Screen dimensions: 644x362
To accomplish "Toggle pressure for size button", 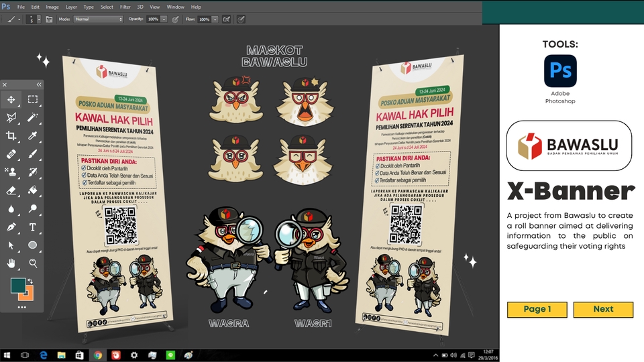I will pyautogui.click(x=241, y=19).
